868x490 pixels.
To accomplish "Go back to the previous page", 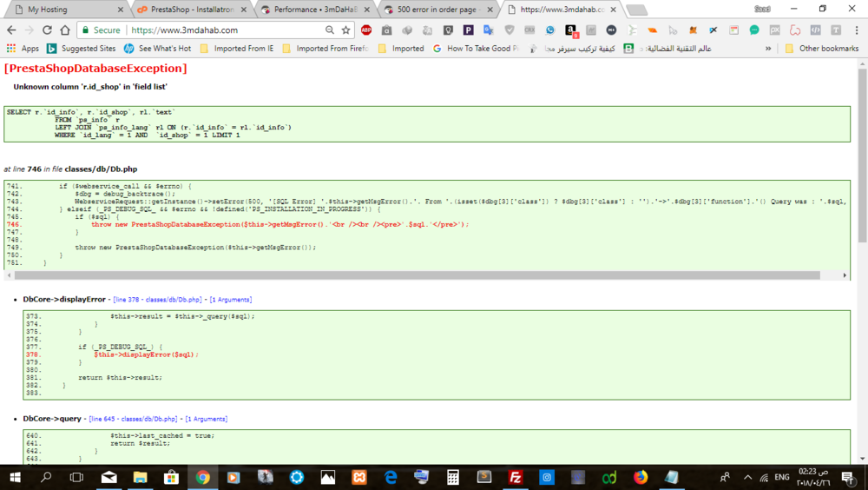I will coord(11,30).
